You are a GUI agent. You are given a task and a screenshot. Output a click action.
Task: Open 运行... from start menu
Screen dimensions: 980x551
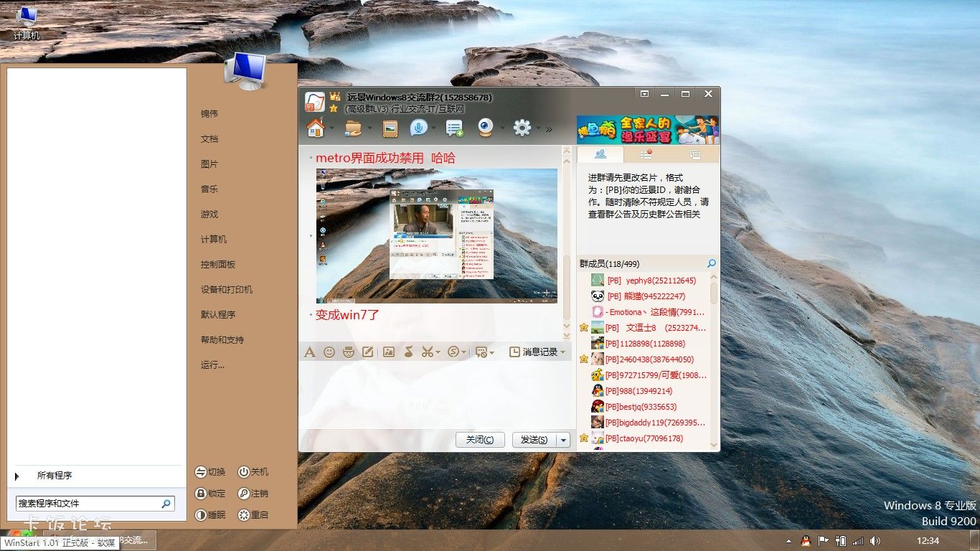point(212,365)
